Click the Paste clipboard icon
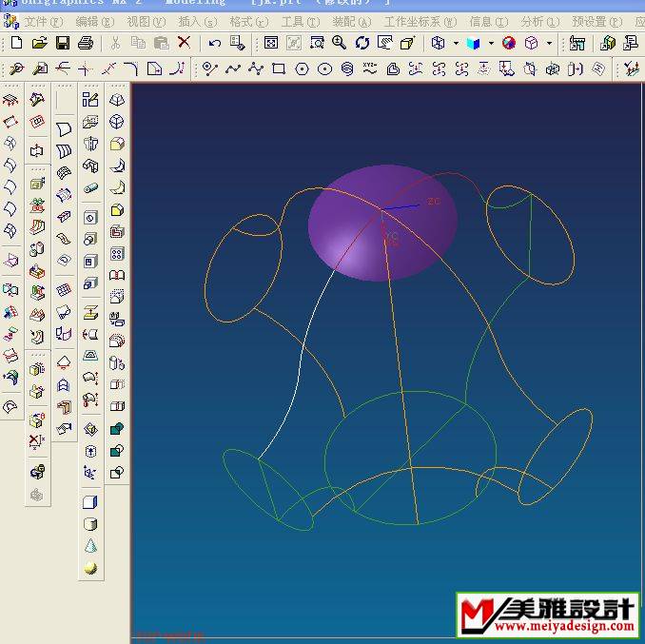The image size is (645, 644). pyautogui.click(x=162, y=43)
